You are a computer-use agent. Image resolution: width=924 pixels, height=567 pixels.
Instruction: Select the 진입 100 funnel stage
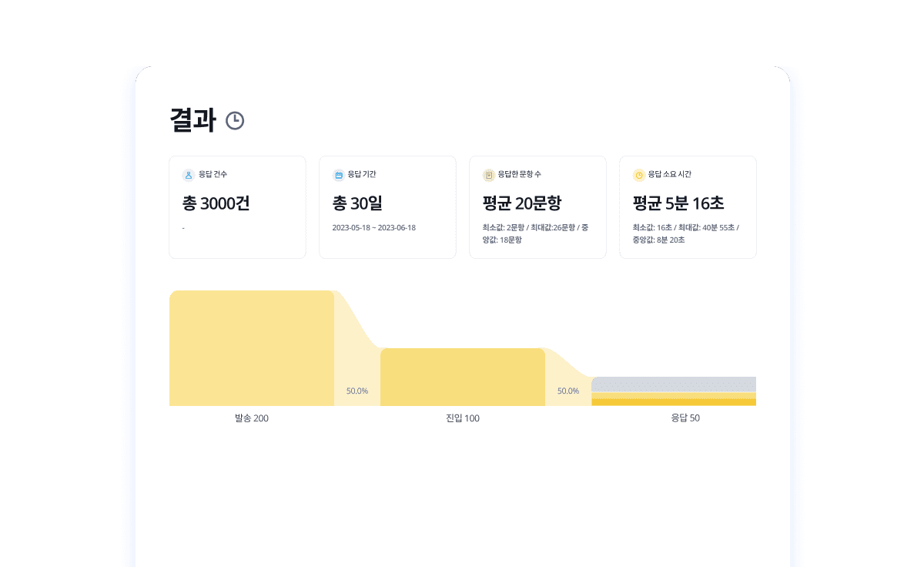pyautogui.click(x=462, y=377)
